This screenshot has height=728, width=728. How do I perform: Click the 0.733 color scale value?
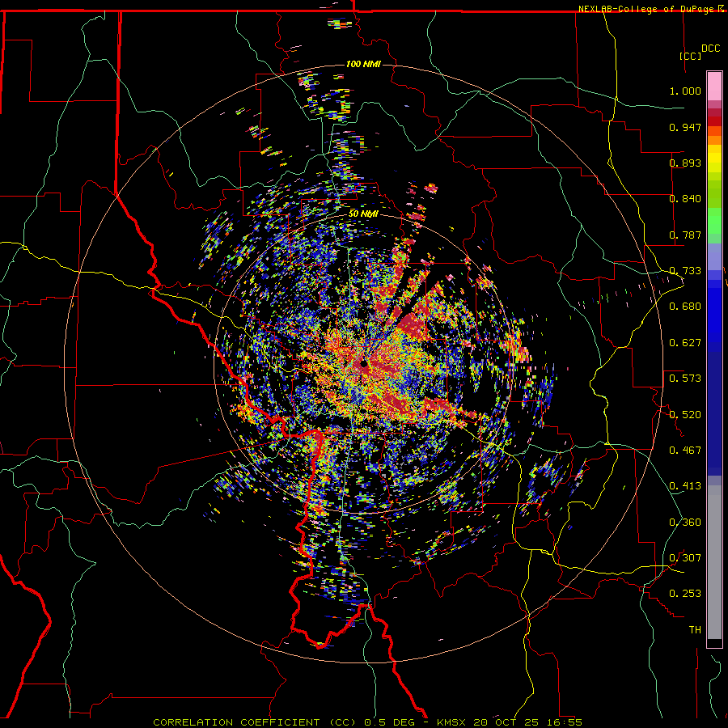point(685,271)
